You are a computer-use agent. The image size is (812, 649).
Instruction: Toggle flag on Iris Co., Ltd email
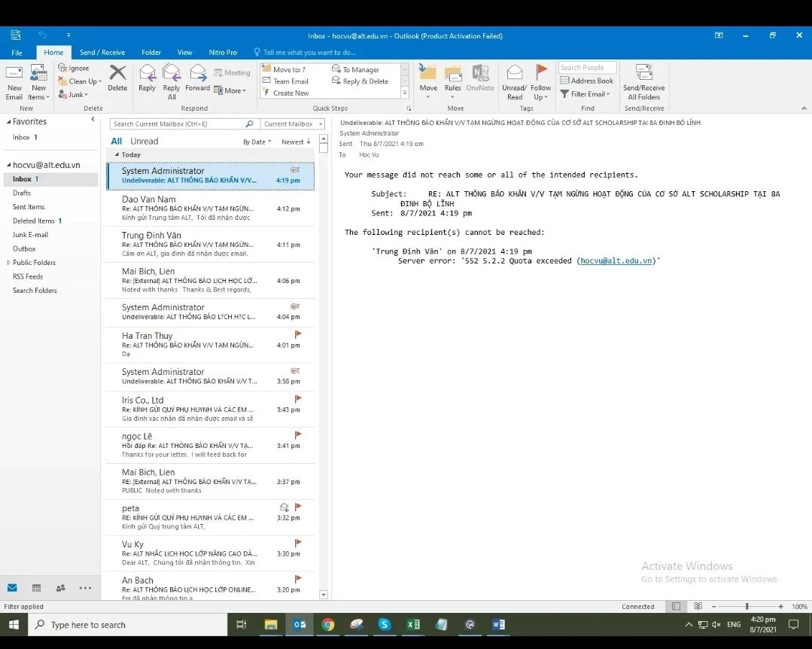[298, 399]
